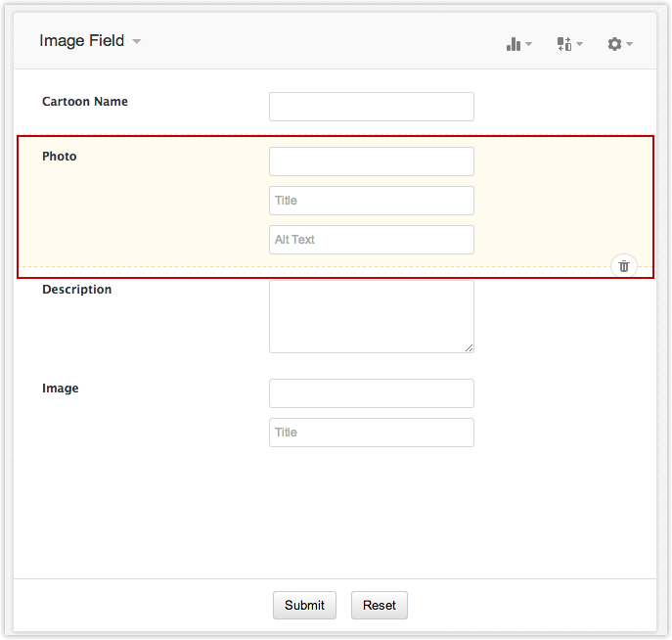
Task: Select the Description field label
Action: (77, 290)
